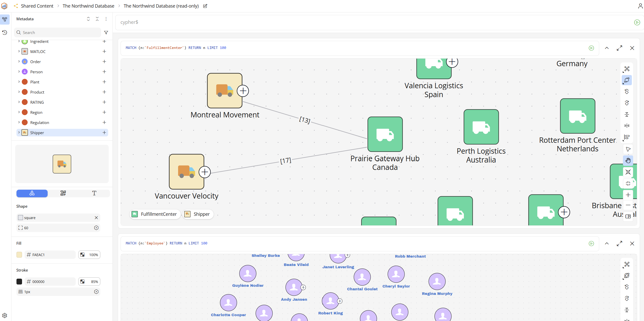Image resolution: width=644 pixels, height=321 pixels.
Task: Add Shipper to the query with plus
Action: (x=104, y=133)
